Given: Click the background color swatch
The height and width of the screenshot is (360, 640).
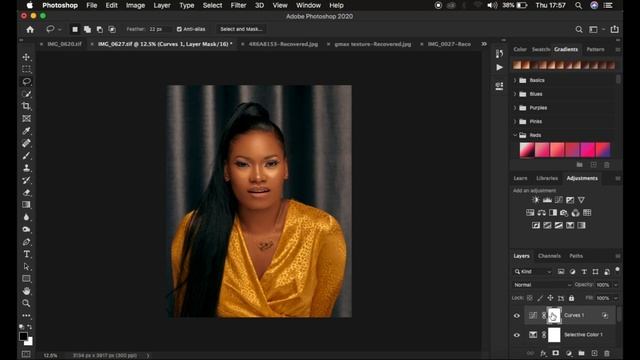Looking at the screenshot, I should coord(29,341).
